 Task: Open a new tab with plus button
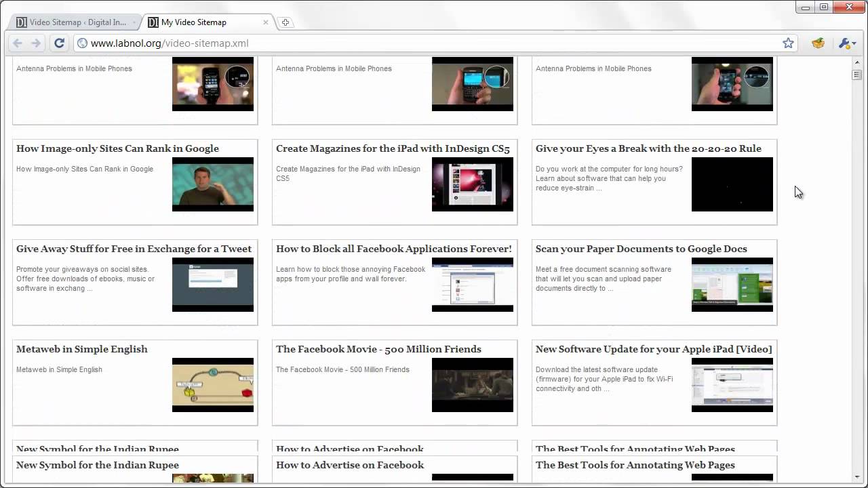[x=285, y=22]
